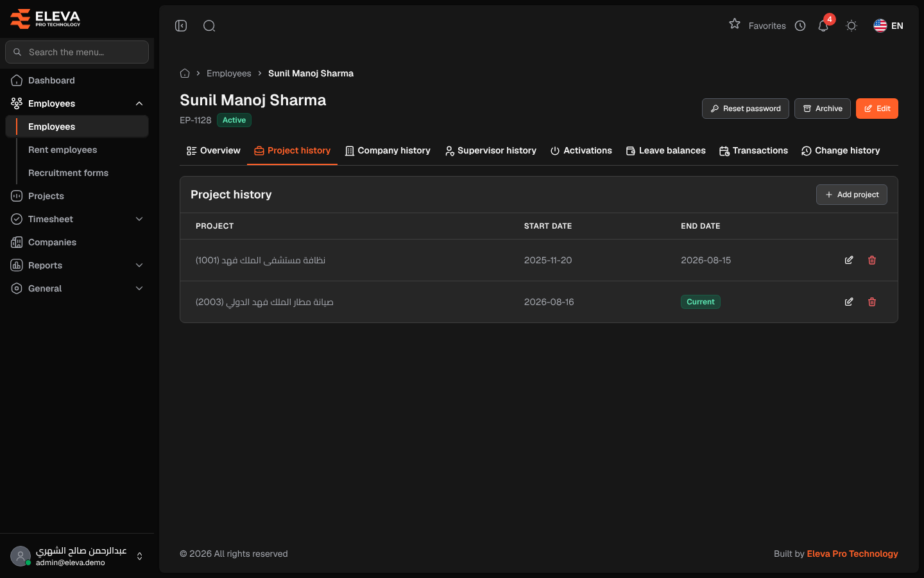Go to home via breadcrumb house icon
The height and width of the screenshot is (578, 924).
pos(185,73)
